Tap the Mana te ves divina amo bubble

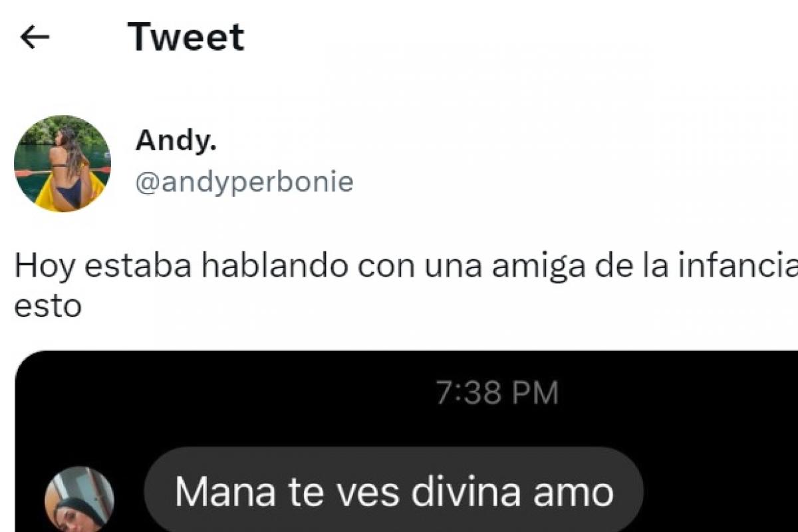pyautogui.click(x=394, y=491)
